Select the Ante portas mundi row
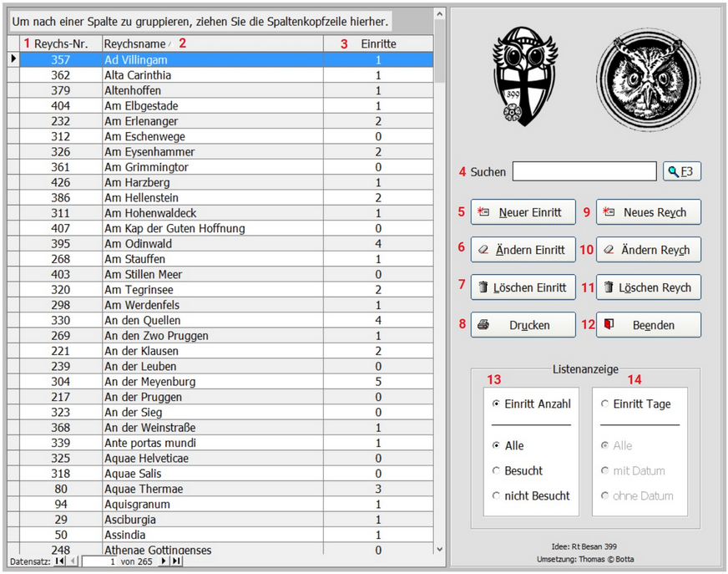The image size is (728, 574). (226, 443)
